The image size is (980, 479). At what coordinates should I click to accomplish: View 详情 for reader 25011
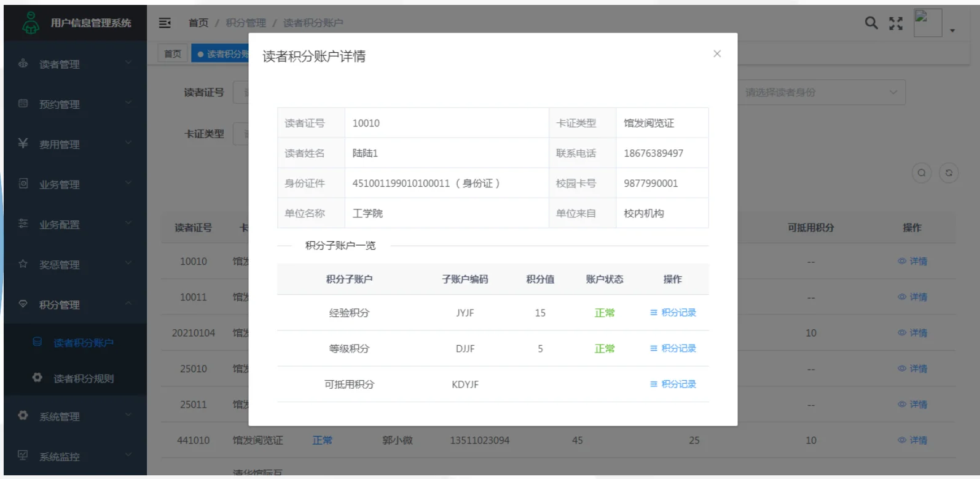pyautogui.click(x=912, y=404)
